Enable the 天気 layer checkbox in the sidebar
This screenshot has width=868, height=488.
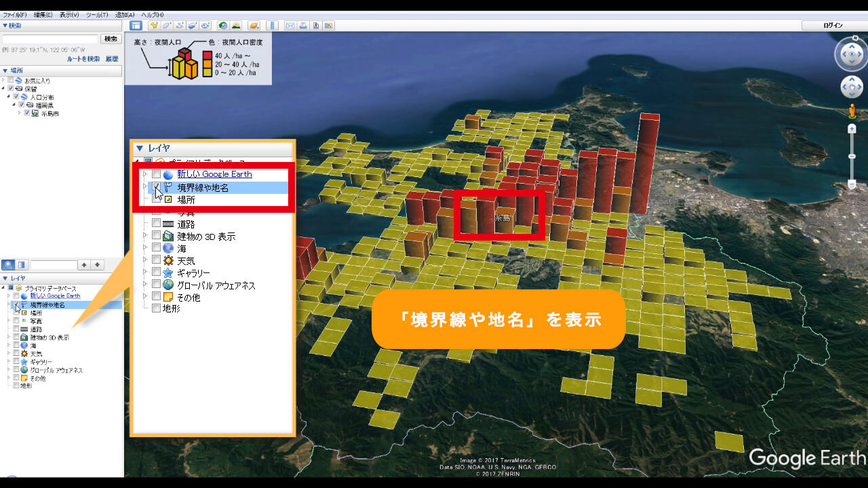pyautogui.click(x=16, y=353)
